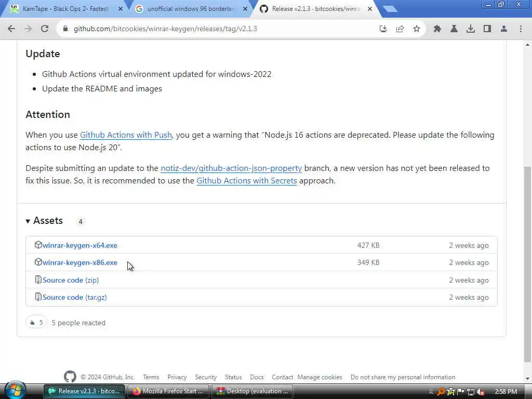
Task: Click the '427 KB' size text
Action: point(368,245)
